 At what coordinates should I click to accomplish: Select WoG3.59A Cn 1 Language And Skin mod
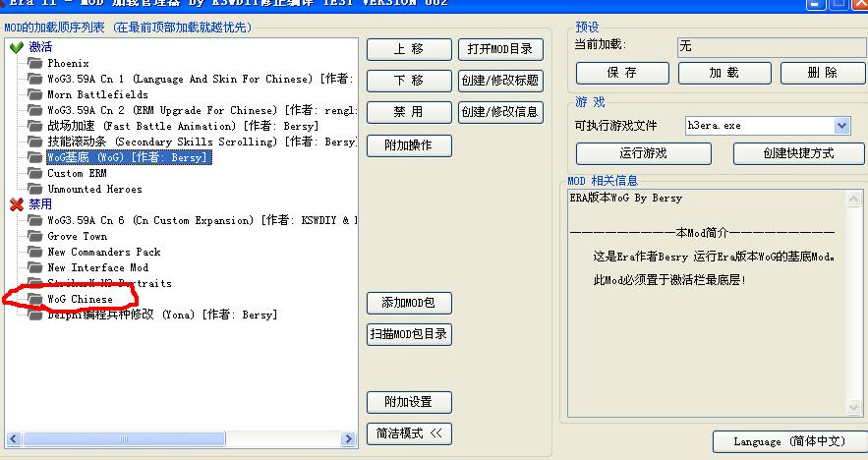pyautogui.click(x=201, y=80)
